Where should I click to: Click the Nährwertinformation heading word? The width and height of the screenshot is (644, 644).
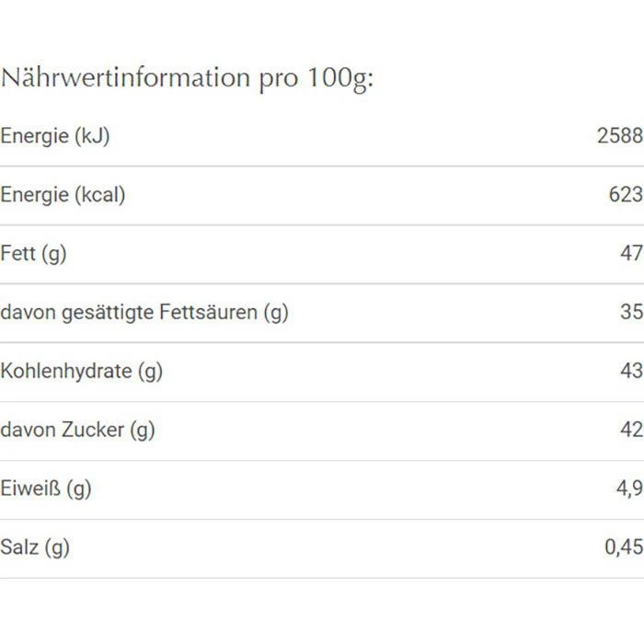tap(124, 78)
